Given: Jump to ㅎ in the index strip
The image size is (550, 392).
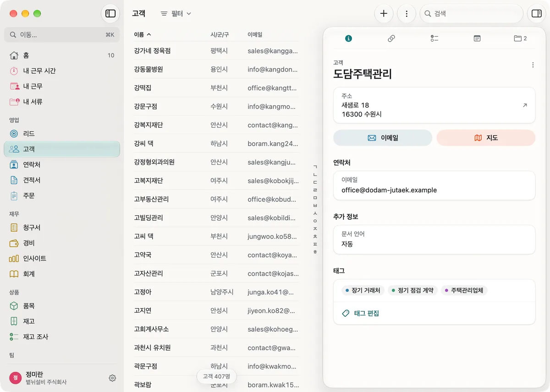Looking at the screenshot, I should click(x=315, y=252).
